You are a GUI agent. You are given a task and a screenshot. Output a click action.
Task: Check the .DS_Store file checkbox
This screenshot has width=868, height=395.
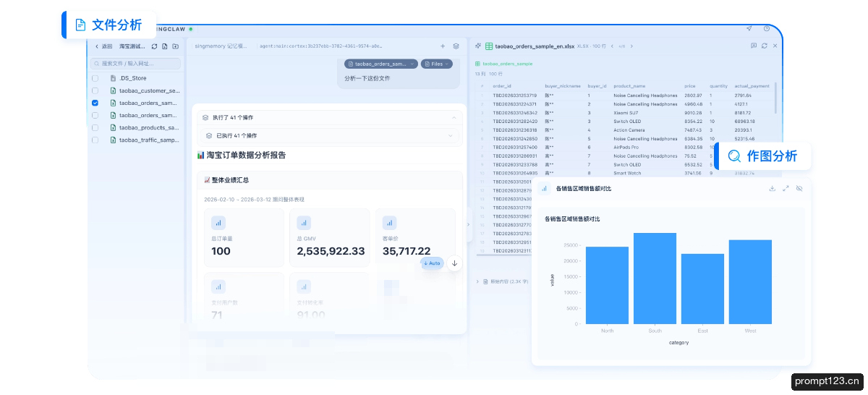[95, 78]
